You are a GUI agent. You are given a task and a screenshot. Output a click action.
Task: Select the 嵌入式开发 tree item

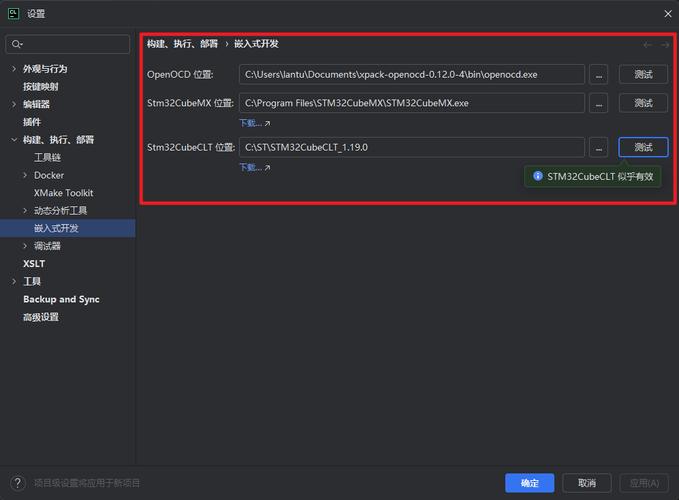point(68,228)
